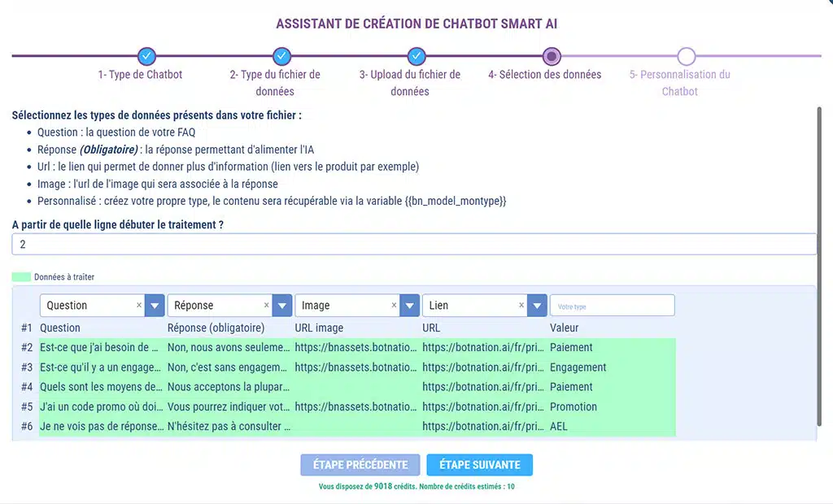Click the green Données à traiter swatch
This screenshot has height=504, width=833.
coord(21,277)
